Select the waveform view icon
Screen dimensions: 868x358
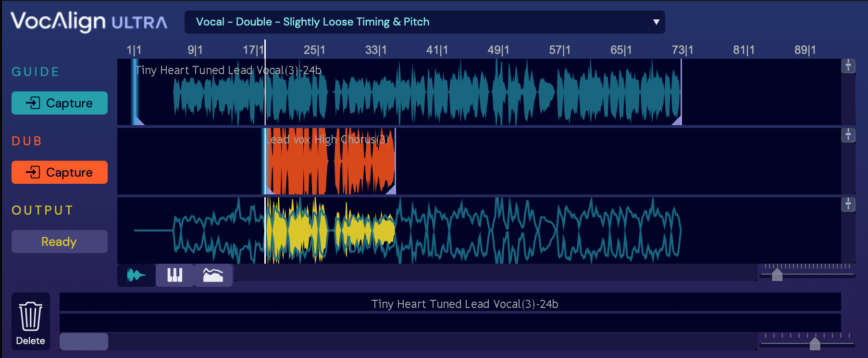[x=136, y=275]
